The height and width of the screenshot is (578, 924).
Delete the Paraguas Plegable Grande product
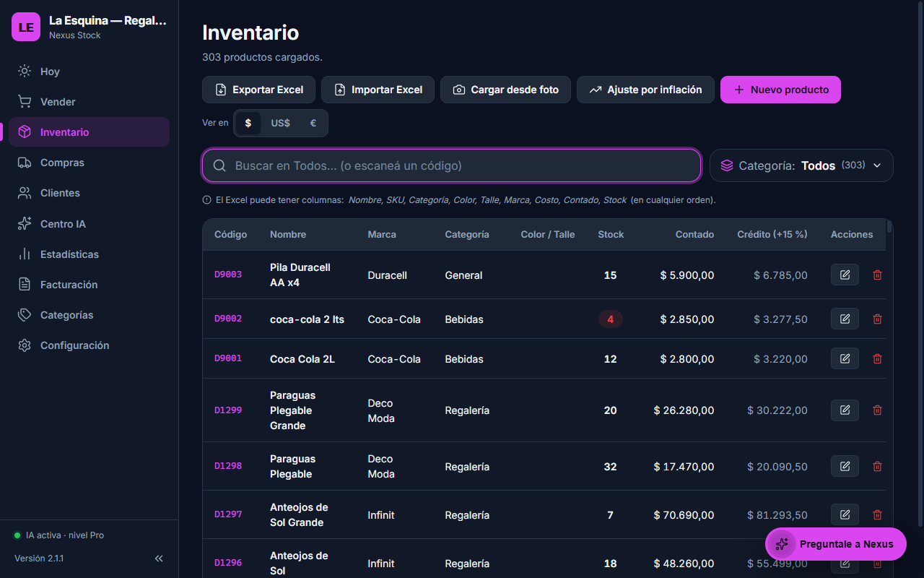[x=877, y=410]
